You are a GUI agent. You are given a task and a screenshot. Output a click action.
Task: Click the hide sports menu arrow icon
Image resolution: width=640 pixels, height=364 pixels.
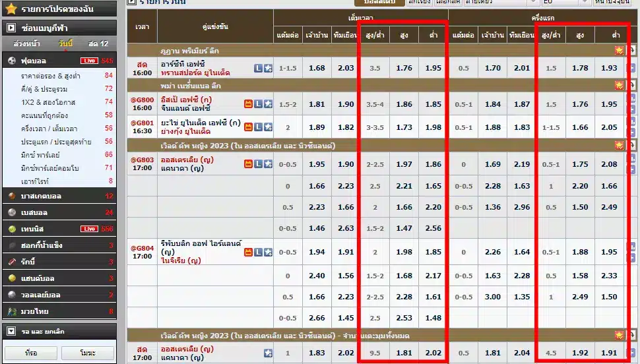pyautogui.click(x=11, y=28)
